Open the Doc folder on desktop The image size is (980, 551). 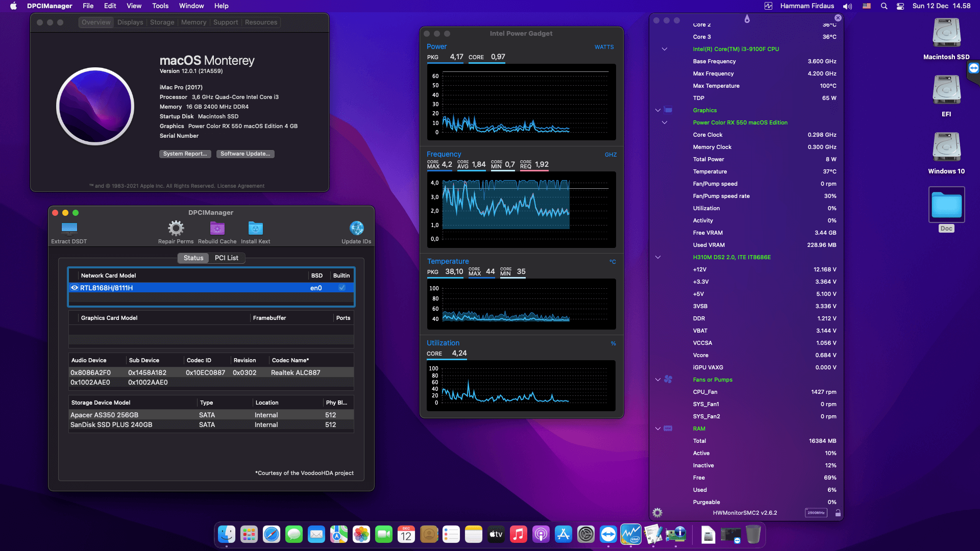(946, 205)
